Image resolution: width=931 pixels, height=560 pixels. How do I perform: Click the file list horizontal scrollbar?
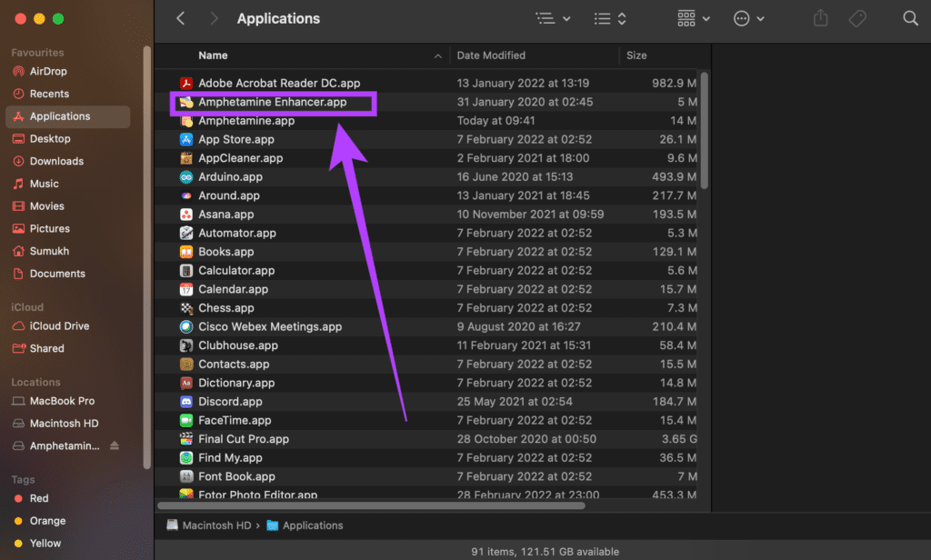click(372, 506)
